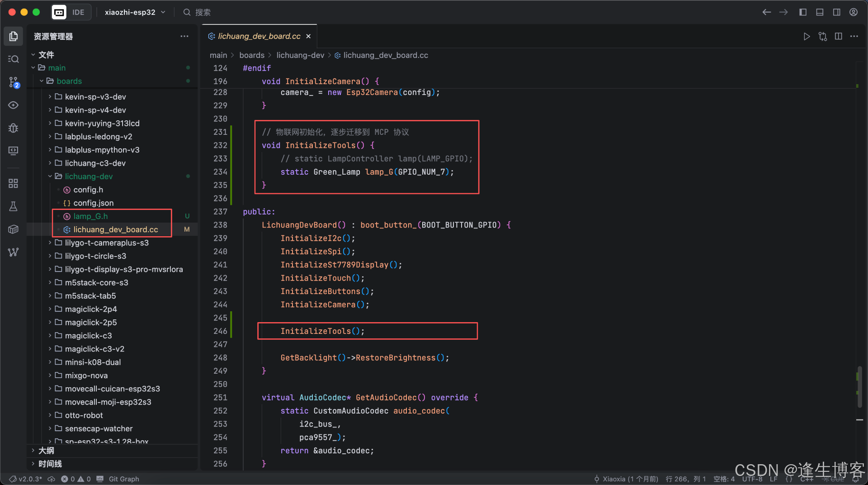Open config.json in the file tree
Viewport: 868px width, 485px height.
click(112, 203)
